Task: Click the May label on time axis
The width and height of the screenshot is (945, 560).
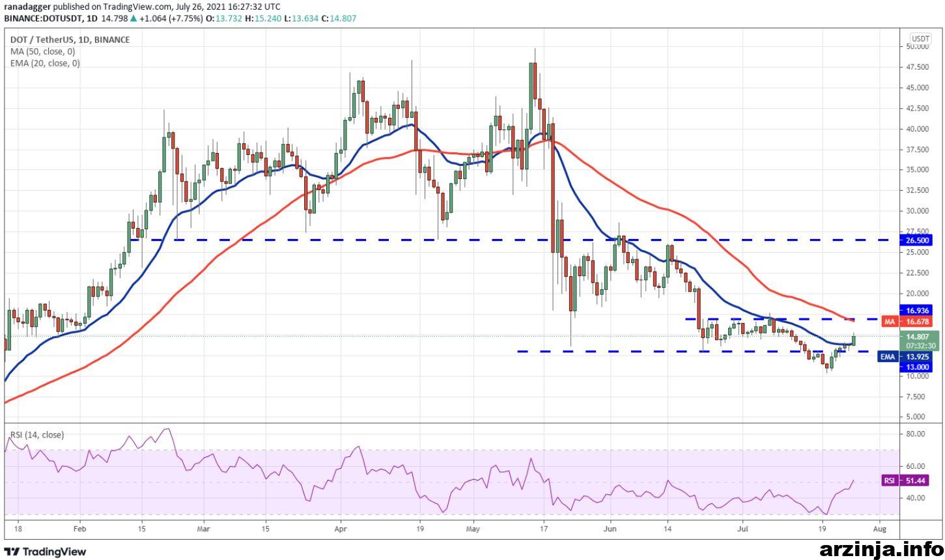Action: (x=473, y=529)
